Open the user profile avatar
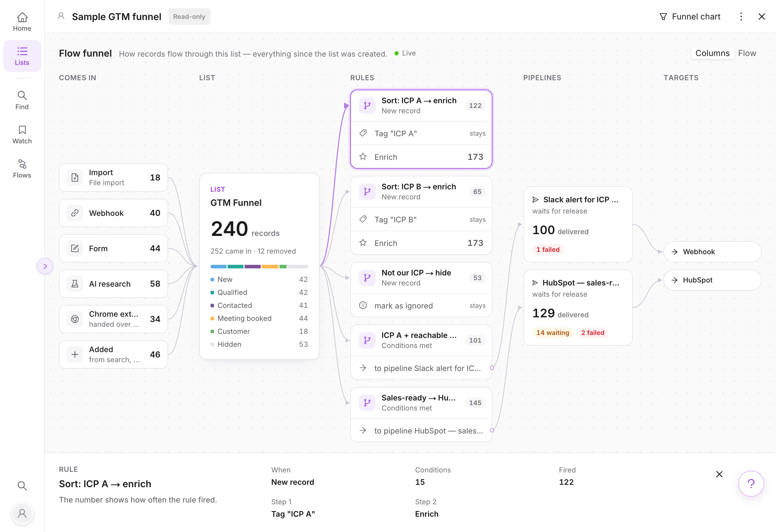Viewport: 776px width, 532px height. [x=22, y=513]
